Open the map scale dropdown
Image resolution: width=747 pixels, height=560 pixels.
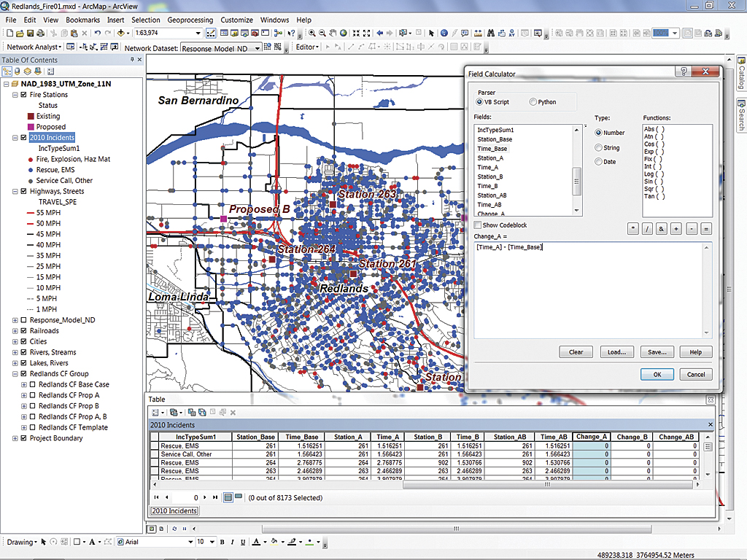click(198, 33)
